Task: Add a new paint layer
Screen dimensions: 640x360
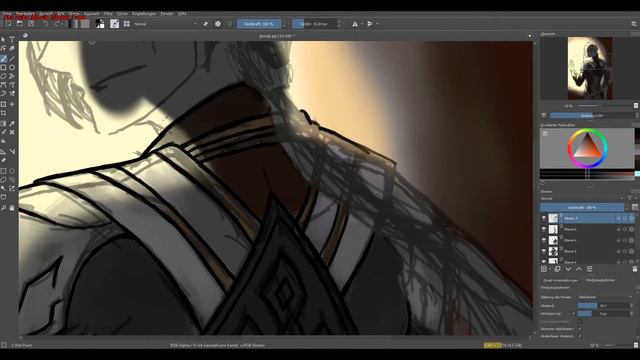Action: point(544,269)
